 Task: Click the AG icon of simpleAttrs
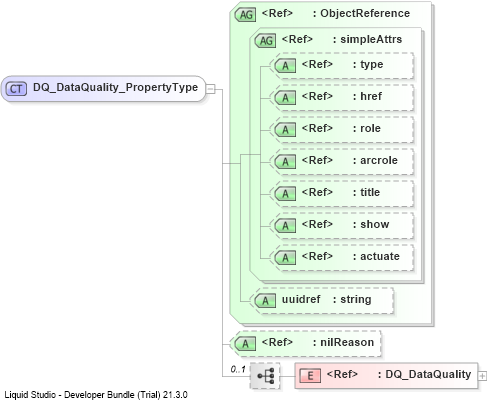266,41
